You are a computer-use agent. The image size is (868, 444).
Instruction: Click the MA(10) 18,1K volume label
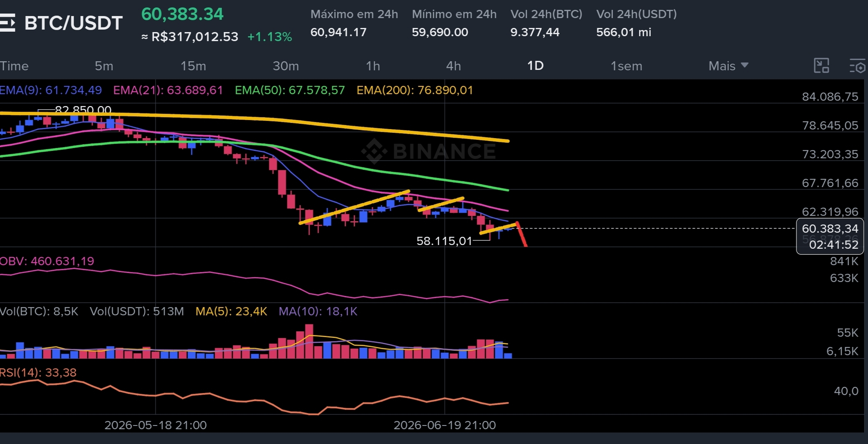(318, 311)
